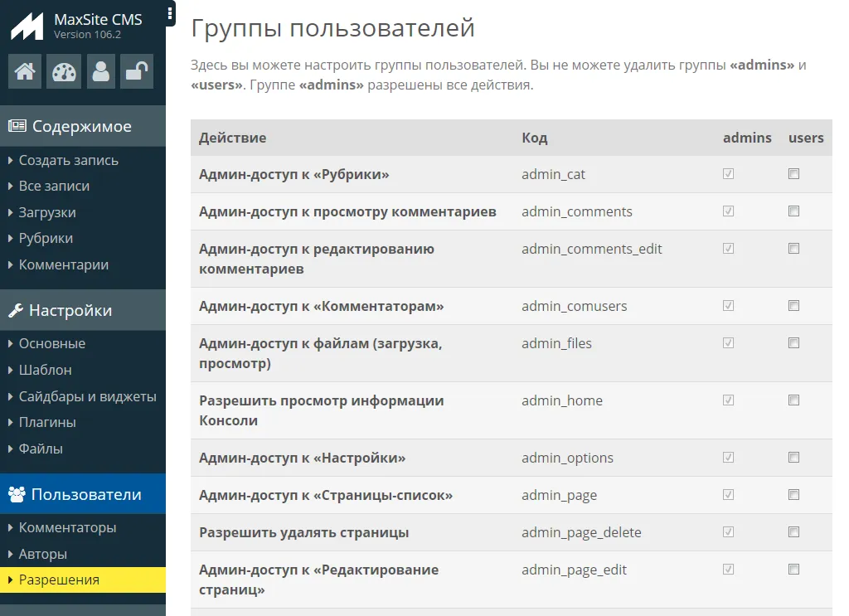Select Разрешения in the sidebar
Viewport: 849px width, 616px height.
59,580
